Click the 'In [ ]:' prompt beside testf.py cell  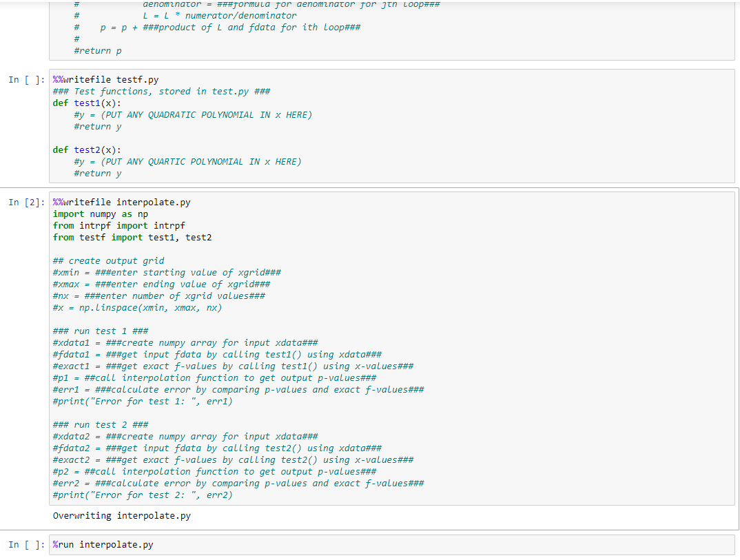26,80
